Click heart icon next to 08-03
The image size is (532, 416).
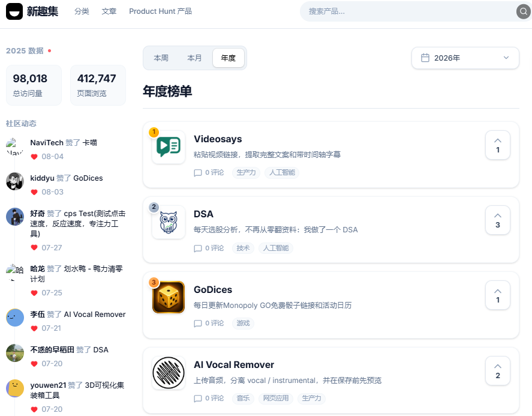tap(34, 192)
